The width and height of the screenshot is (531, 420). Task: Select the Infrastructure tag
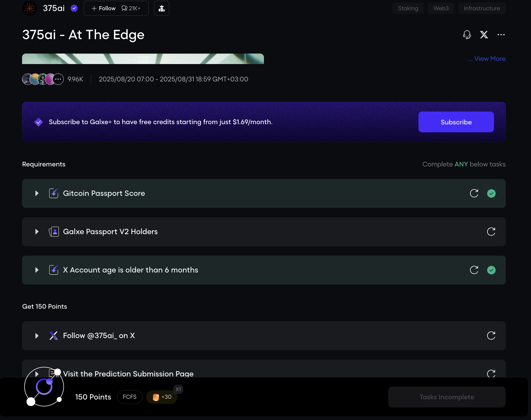point(482,8)
